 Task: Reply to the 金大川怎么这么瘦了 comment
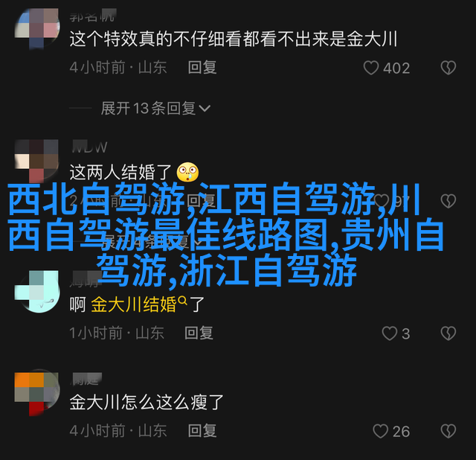tap(202, 431)
